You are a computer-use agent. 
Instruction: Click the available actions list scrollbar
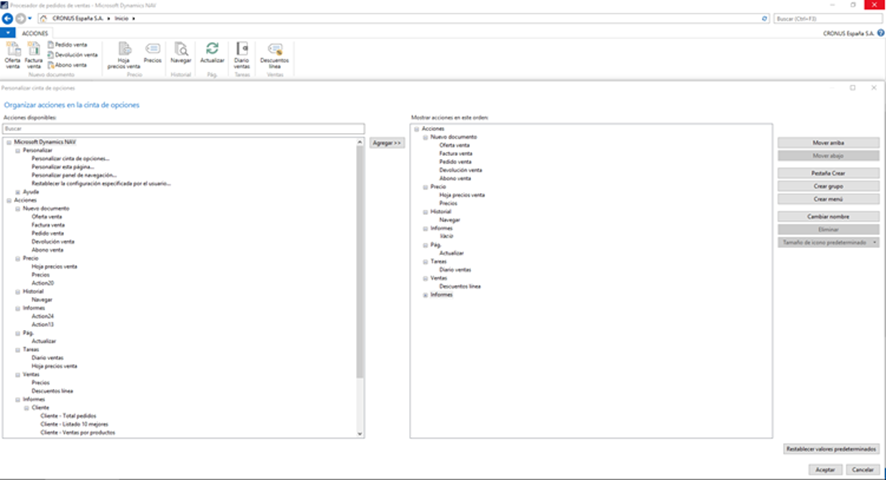click(360, 262)
